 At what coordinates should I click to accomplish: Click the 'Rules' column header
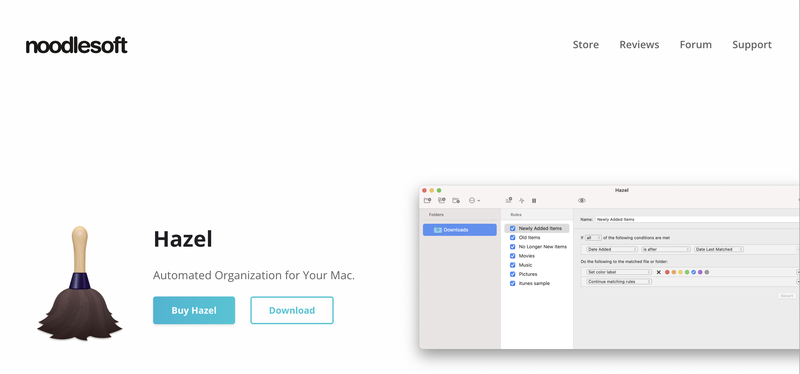coord(516,215)
